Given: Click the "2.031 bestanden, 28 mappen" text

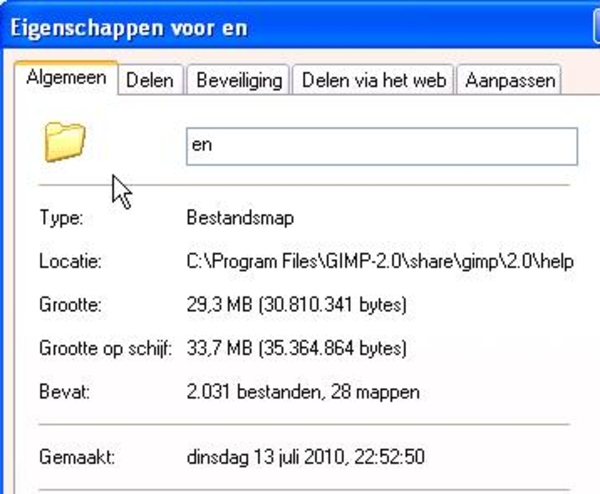Looking at the screenshot, I should [302, 391].
